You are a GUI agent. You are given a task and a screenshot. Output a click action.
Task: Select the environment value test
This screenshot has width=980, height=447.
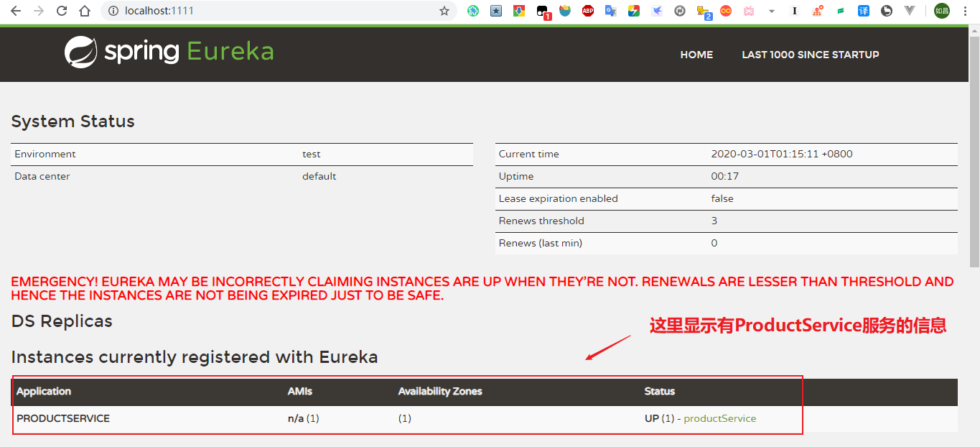click(x=312, y=154)
